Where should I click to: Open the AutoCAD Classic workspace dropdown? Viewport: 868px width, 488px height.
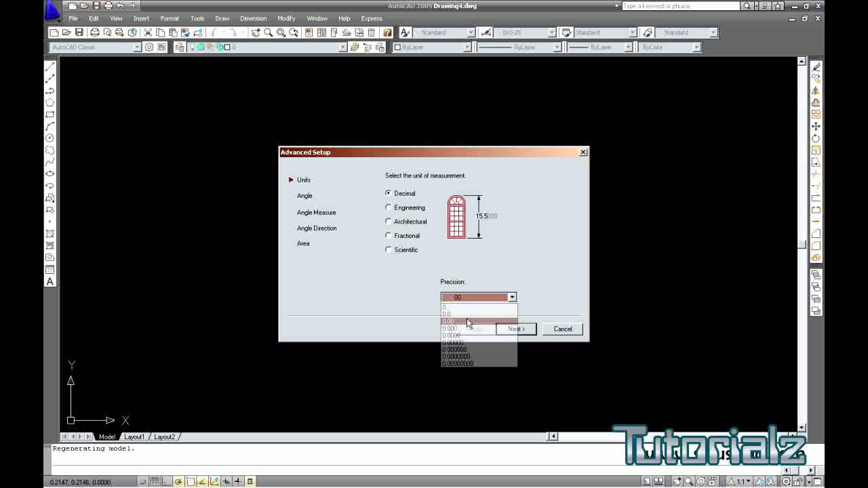coord(137,47)
